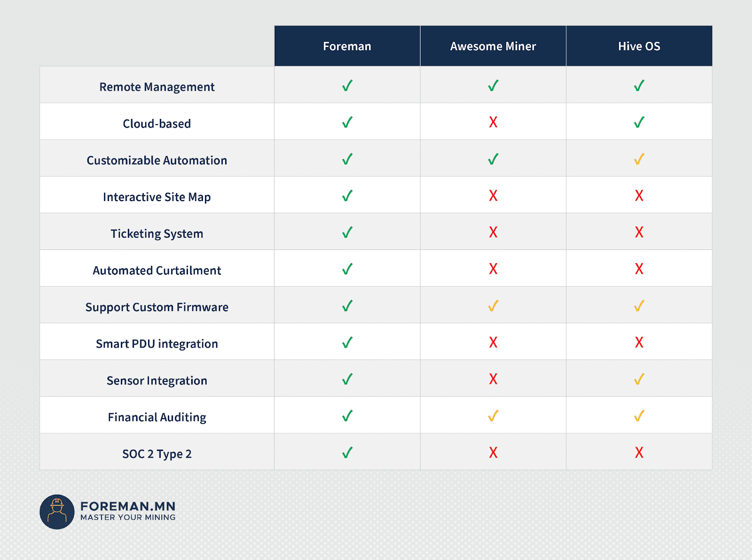This screenshot has height=560, width=752.
Task: Select the Hive OS column header
Action: [x=639, y=46]
